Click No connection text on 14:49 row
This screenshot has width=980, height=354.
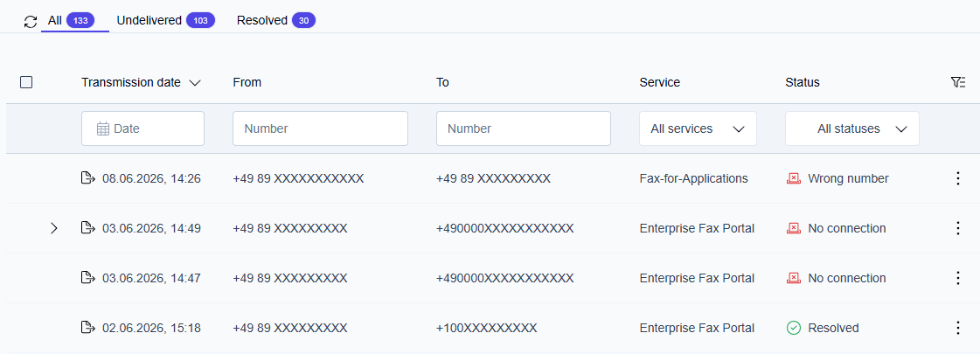[847, 228]
